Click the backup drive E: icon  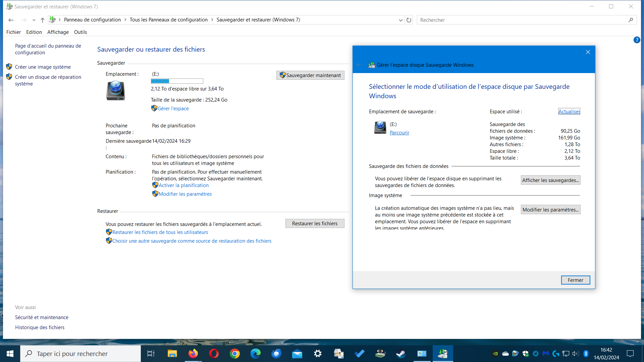(116, 90)
